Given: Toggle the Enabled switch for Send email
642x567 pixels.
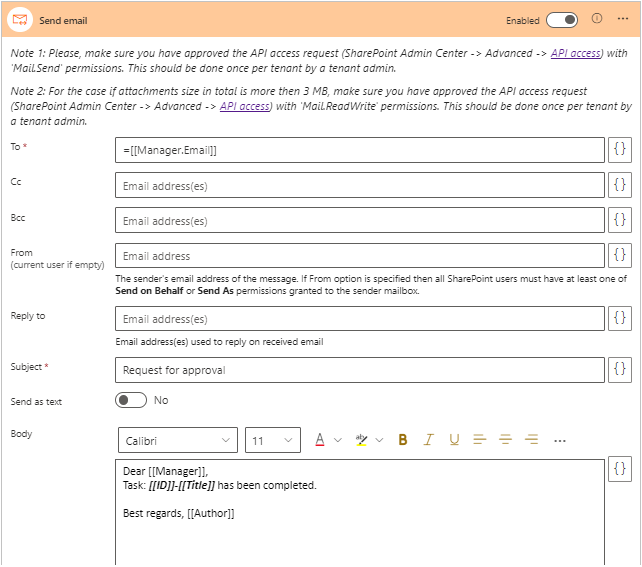Looking at the screenshot, I should tap(562, 20).
